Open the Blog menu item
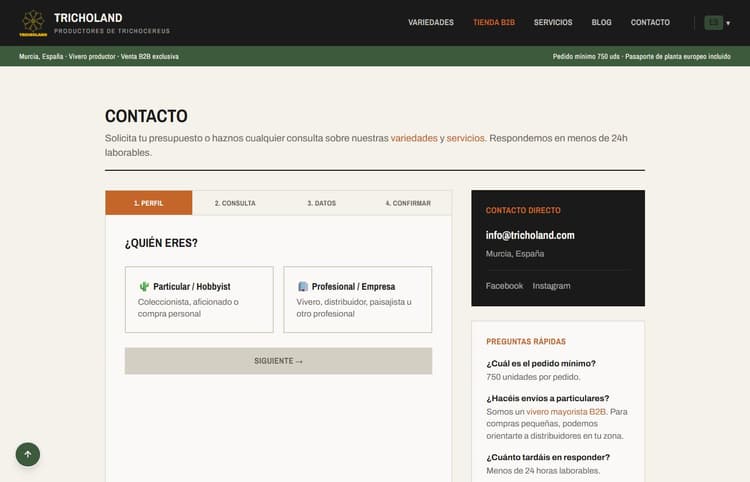Viewport: 750px width, 482px height. pyautogui.click(x=601, y=22)
